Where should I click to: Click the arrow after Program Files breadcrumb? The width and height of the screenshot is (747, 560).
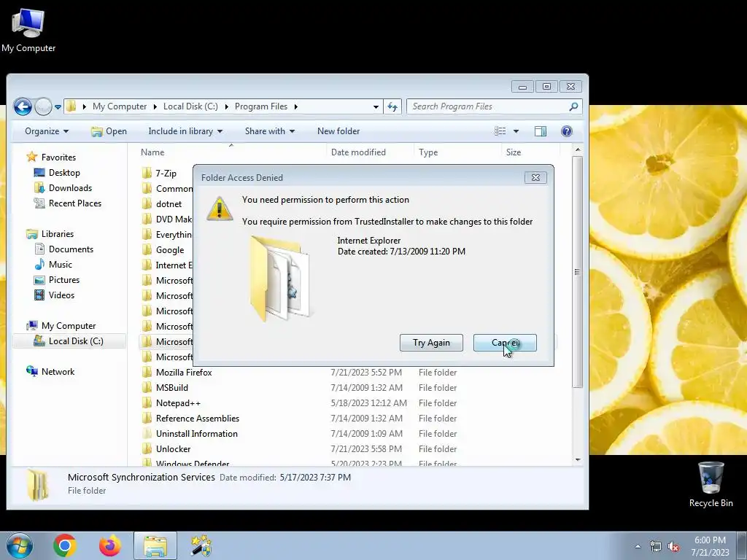tap(296, 106)
